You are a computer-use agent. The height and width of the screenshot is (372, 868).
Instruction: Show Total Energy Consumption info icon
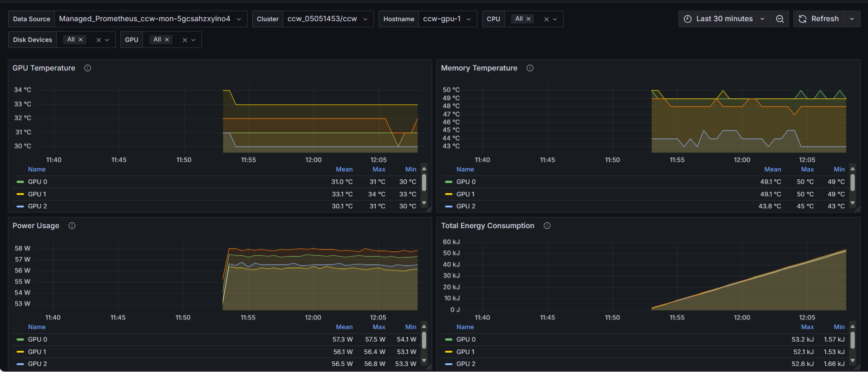click(x=547, y=226)
